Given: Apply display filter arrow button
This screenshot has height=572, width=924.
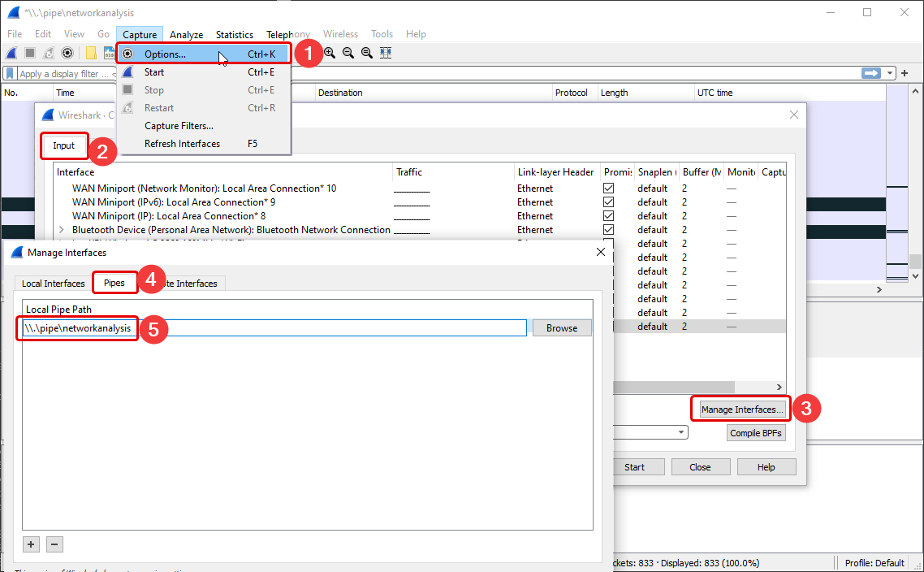Looking at the screenshot, I should (870, 73).
